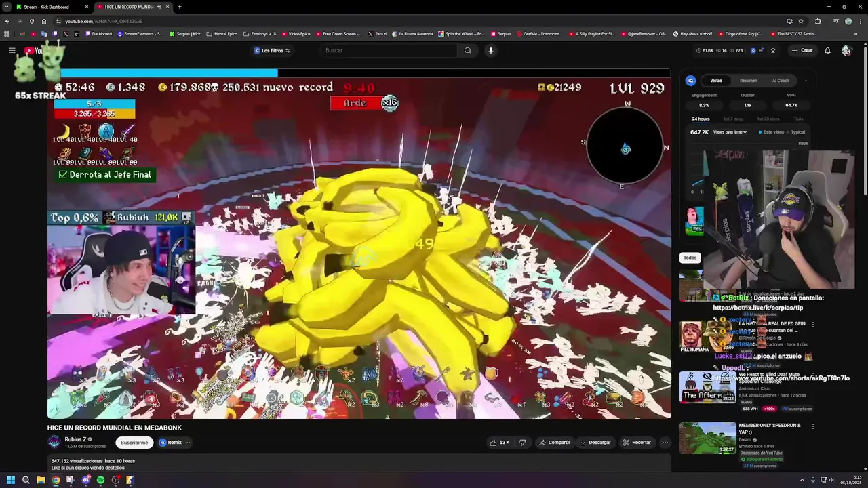Share the video via Compartir
Viewport: 868px width, 488px height.
coord(555,443)
